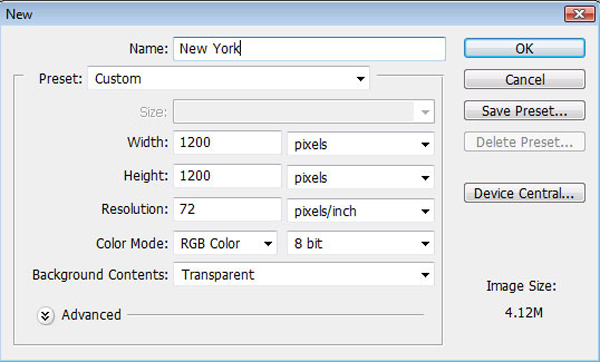This screenshot has height=362, width=600.
Task: Open the Color Mode dropdown showing RGB Color
Action: pyautogui.click(x=225, y=243)
